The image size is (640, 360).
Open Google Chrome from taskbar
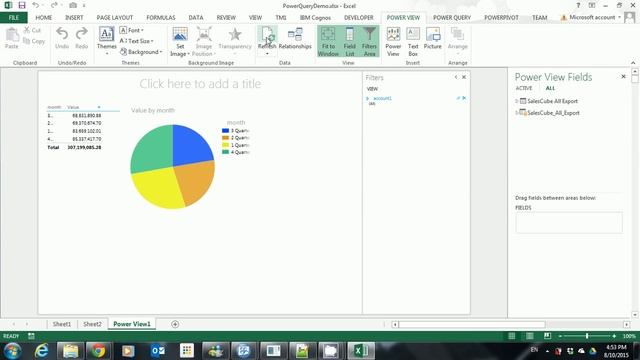pos(98,351)
